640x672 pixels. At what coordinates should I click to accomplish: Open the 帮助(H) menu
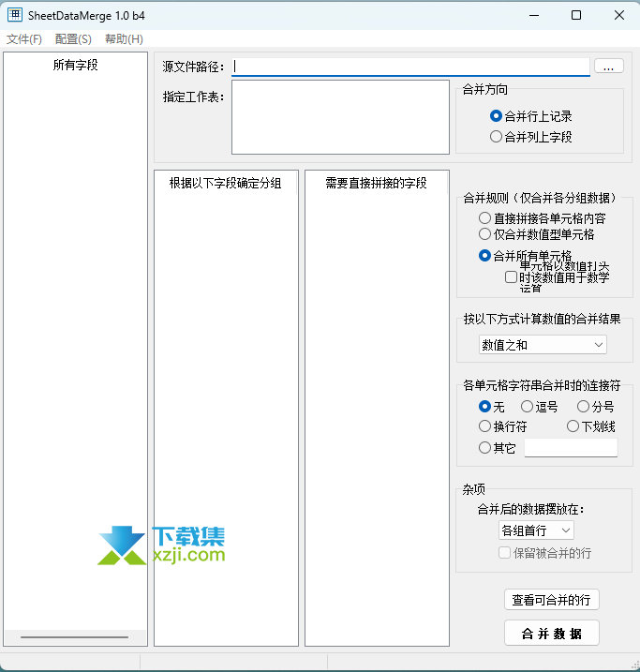pos(124,39)
